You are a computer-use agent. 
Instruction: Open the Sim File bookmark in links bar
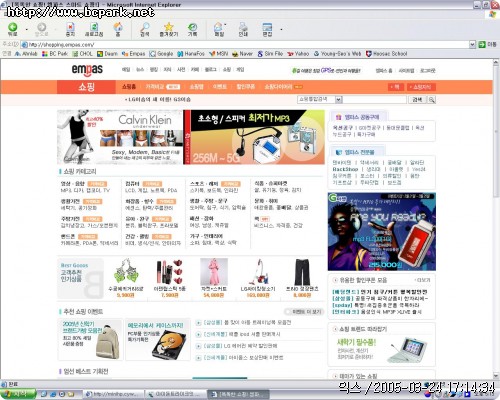(270, 54)
